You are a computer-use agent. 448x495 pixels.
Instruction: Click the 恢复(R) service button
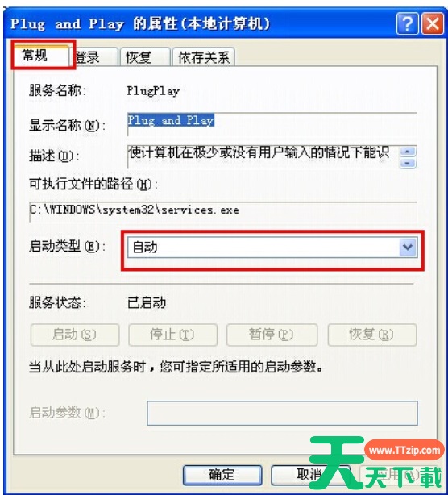(372, 335)
